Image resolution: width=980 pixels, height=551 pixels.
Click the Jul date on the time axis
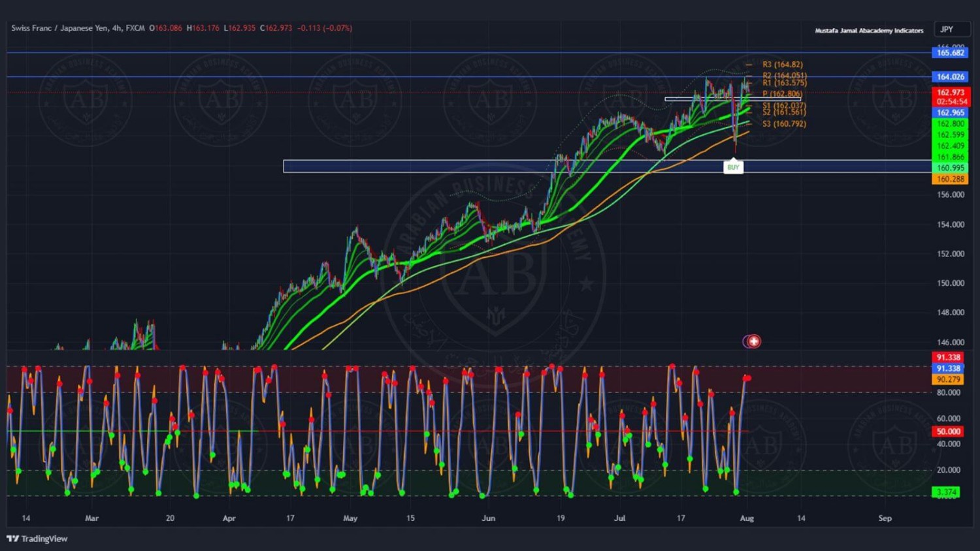[619, 518]
